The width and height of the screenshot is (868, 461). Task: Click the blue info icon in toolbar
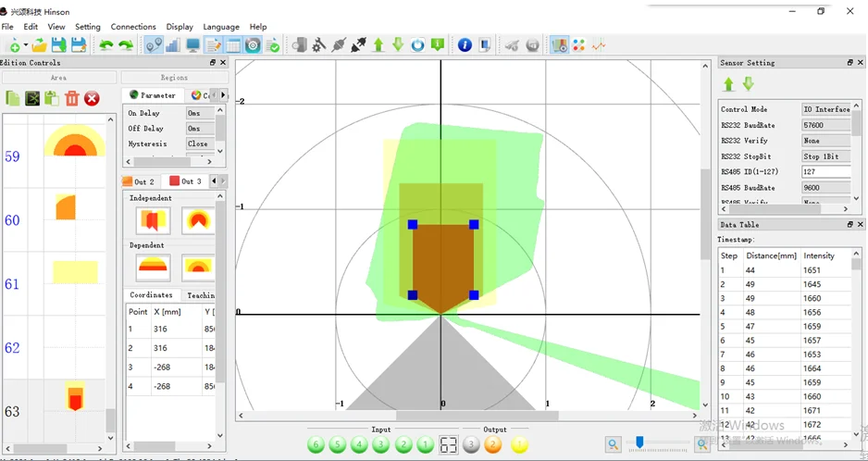pyautogui.click(x=465, y=44)
